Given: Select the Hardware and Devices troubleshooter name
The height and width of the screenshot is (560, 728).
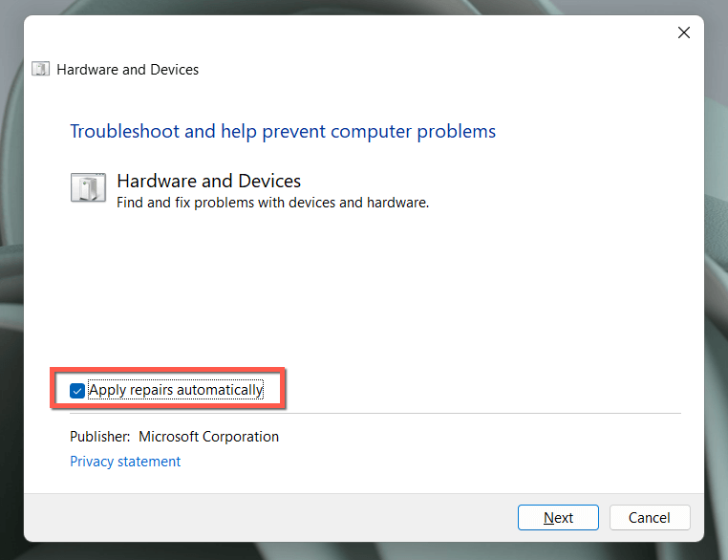Looking at the screenshot, I should click(208, 181).
